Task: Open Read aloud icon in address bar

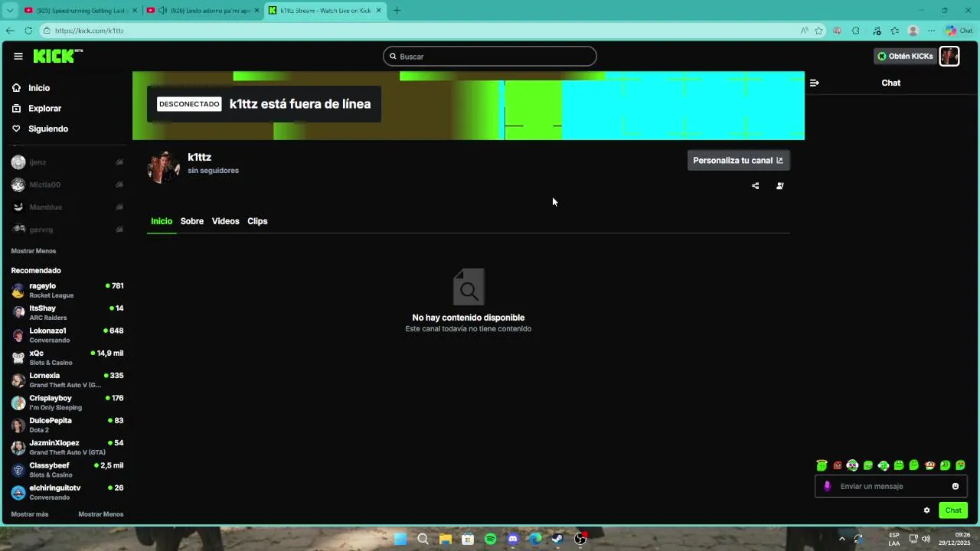Action: pos(804,31)
